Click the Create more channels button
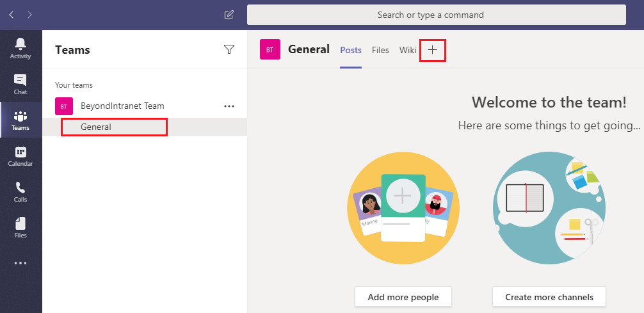Image resolution: width=644 pixels, height=313 pixels. pos(549,297)
